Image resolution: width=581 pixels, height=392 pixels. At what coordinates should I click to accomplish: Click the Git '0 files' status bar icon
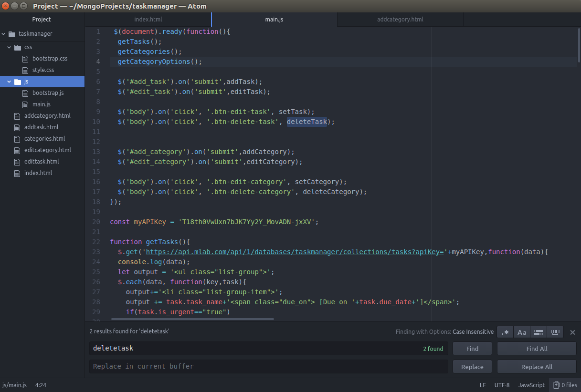click(565, 385)
